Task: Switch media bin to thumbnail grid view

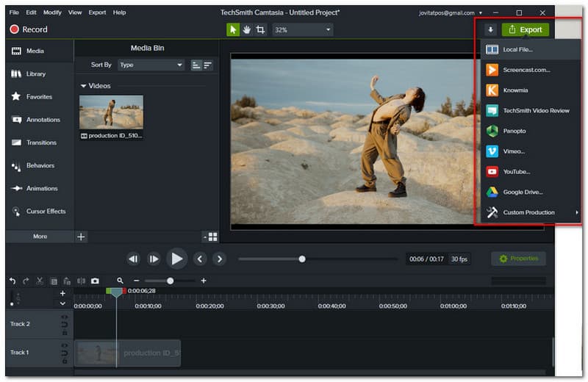Action: pos(212,237)
